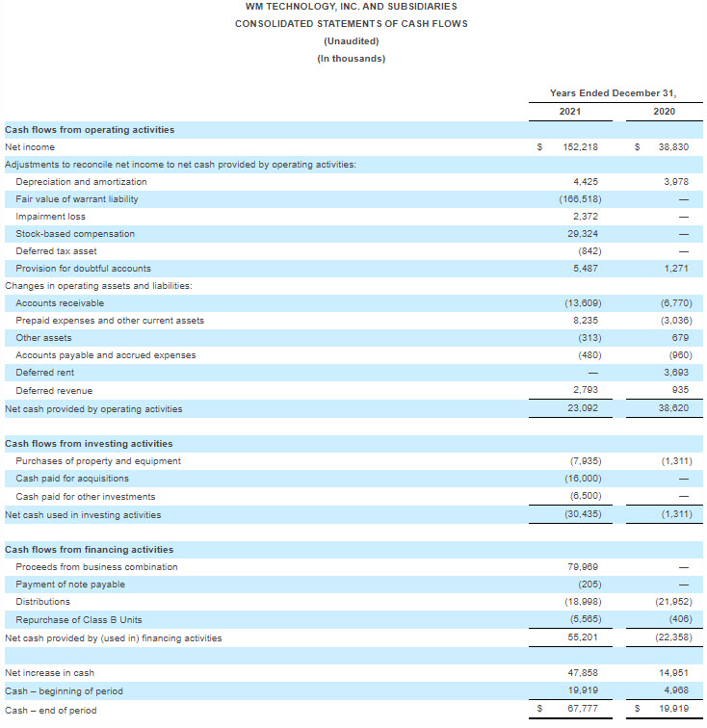Click the Provision for doubtful accounts label
Image resolution: width=707 pixels, height=728 pixels.
point(83,269)
